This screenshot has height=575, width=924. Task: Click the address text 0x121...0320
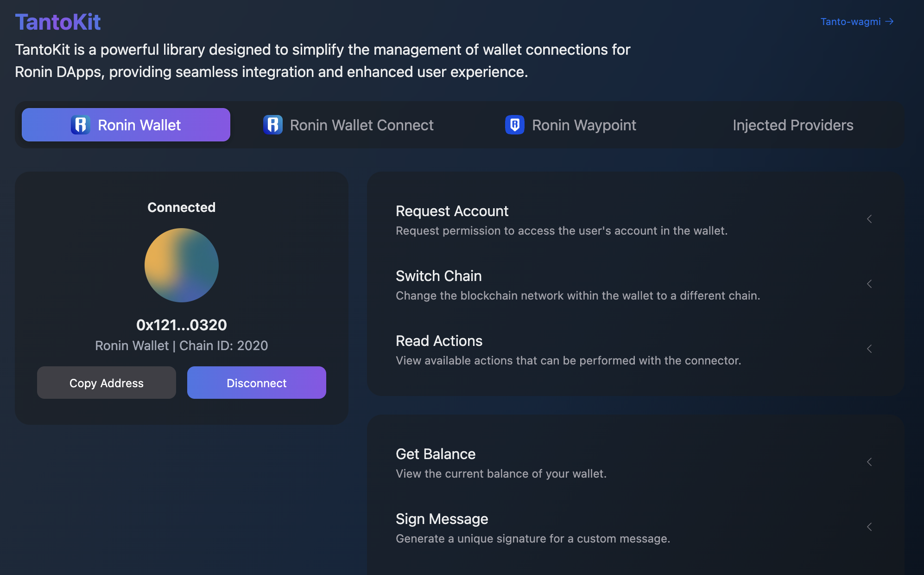click(x=182, y=325)
